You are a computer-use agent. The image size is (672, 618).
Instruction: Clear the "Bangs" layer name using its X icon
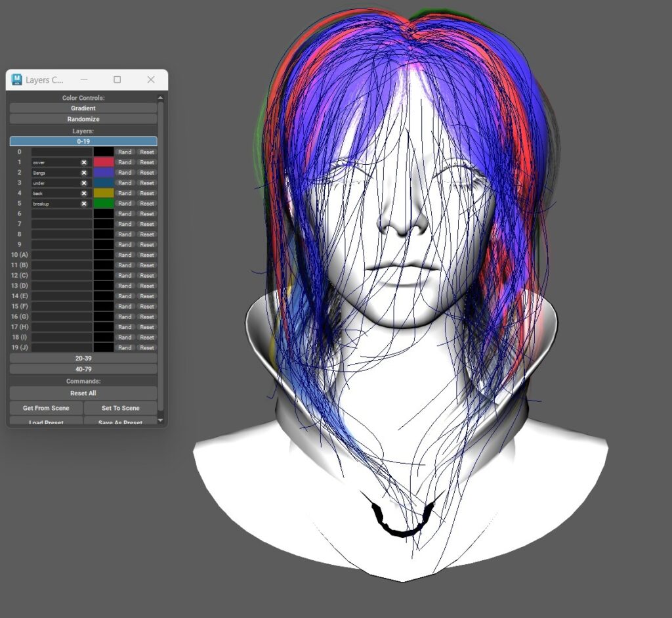[x=83, y=172]
